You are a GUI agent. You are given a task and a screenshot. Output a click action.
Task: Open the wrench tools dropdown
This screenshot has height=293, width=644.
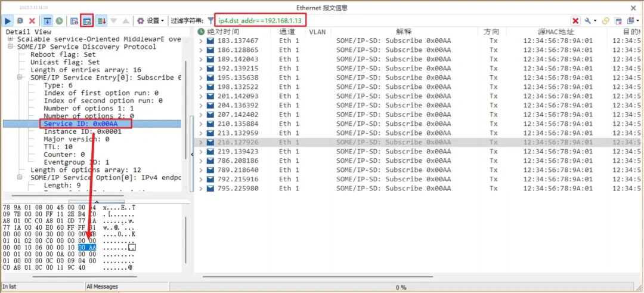[590, 21]
